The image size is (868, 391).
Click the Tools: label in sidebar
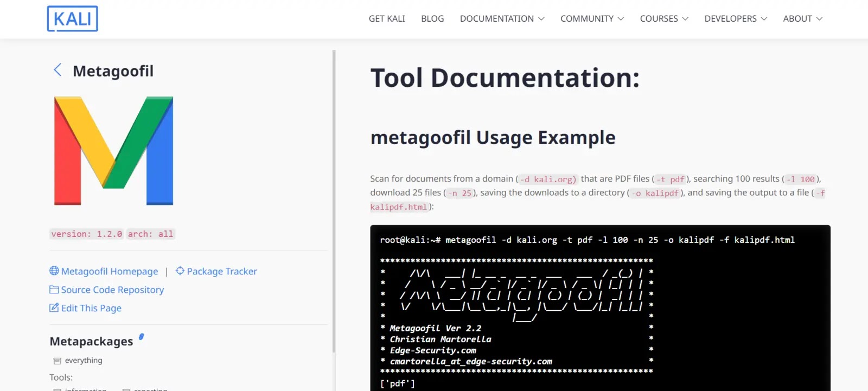pyautogui.click(x=61, y=377)
